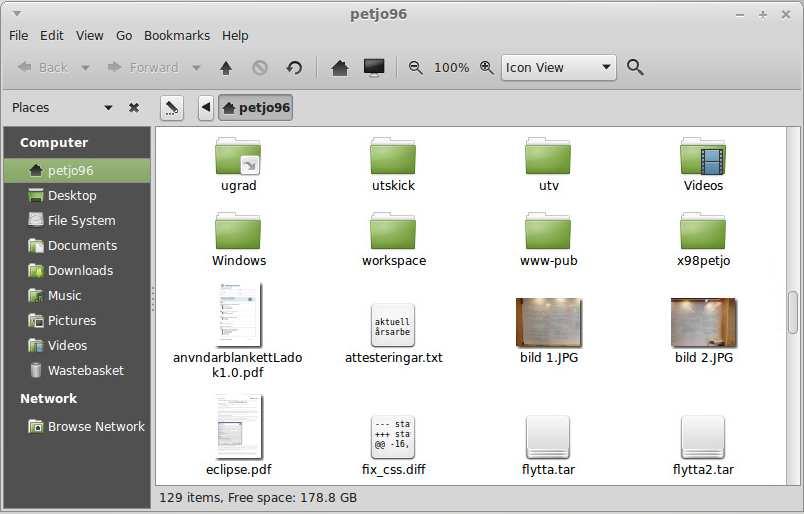Open Places sidebar selector dropdown
Viewport: 804px width, 514px height.
pos(108,108)
